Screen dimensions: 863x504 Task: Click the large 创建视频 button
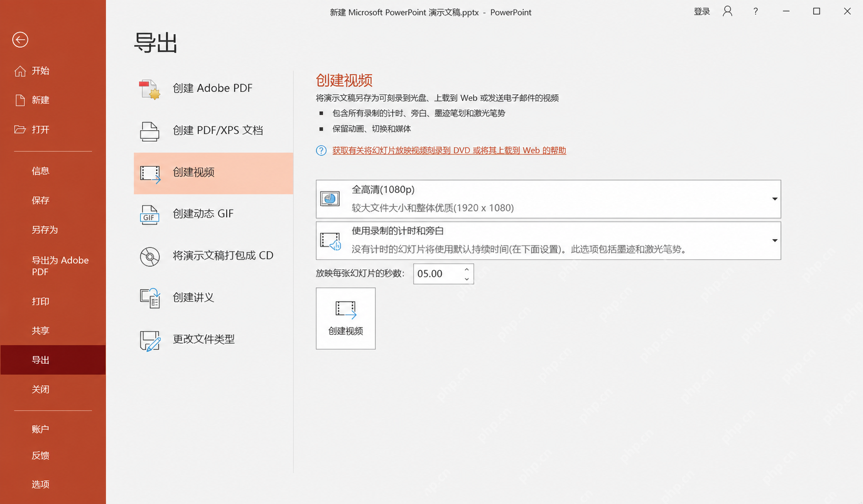pos(346,318)
